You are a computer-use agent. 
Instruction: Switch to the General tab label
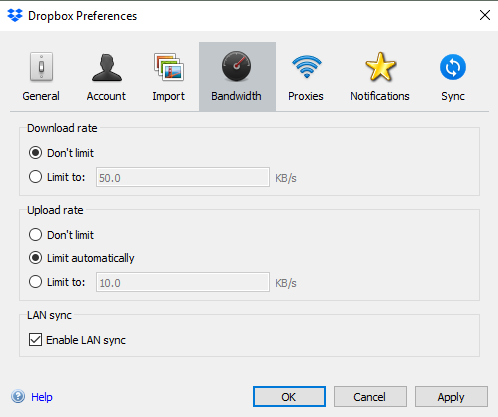[41, 96]
